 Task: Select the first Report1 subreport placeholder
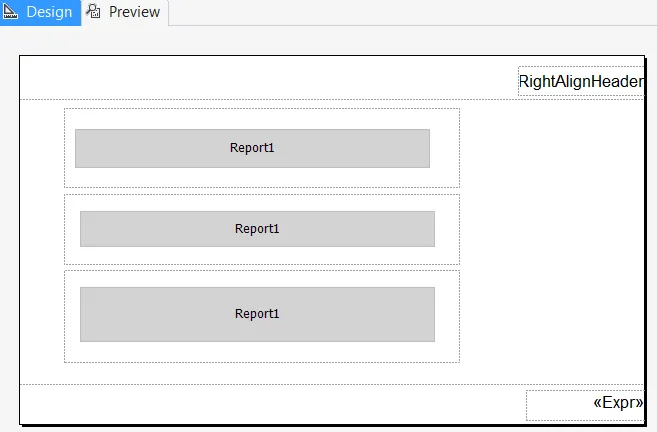coord(252,148)
